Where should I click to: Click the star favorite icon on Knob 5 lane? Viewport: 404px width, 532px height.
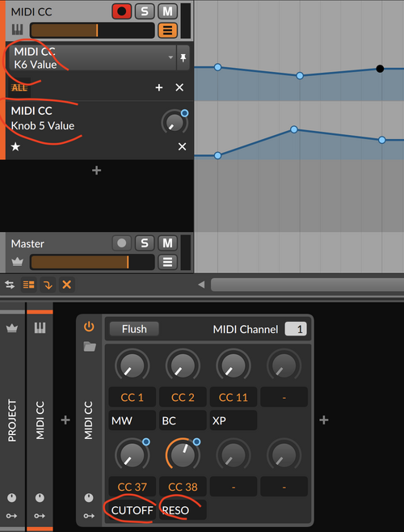click(x=15, y=147)
